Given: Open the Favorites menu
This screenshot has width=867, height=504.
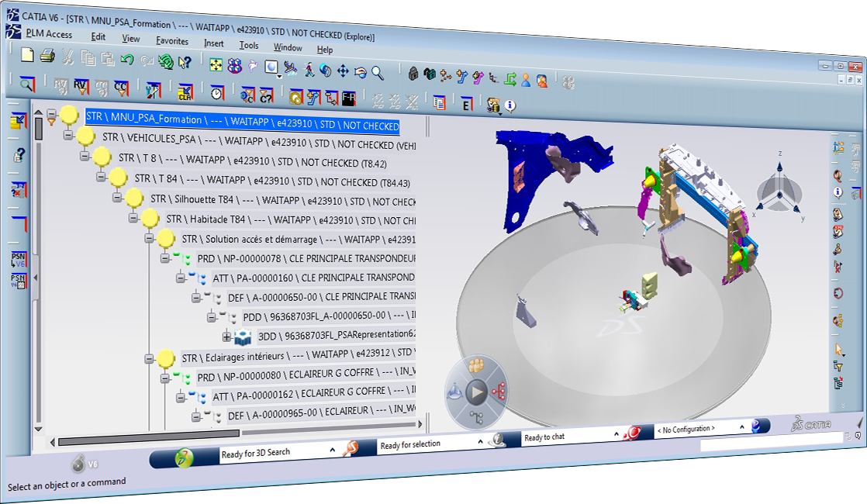Looking at the screenshot, I should coord(172,41).
